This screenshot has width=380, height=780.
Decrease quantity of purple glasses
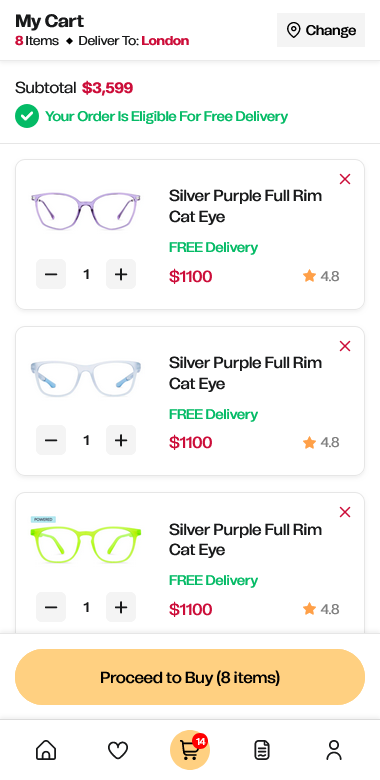[x=51, y=274]
